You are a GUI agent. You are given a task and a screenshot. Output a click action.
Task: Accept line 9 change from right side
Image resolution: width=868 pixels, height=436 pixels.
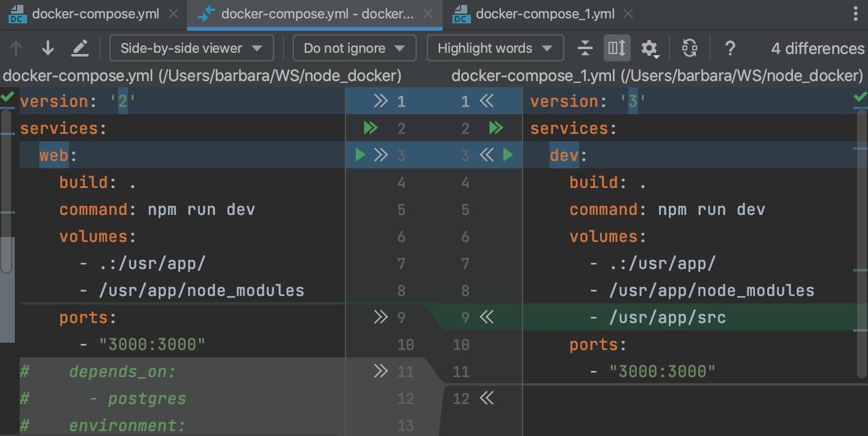487,317
